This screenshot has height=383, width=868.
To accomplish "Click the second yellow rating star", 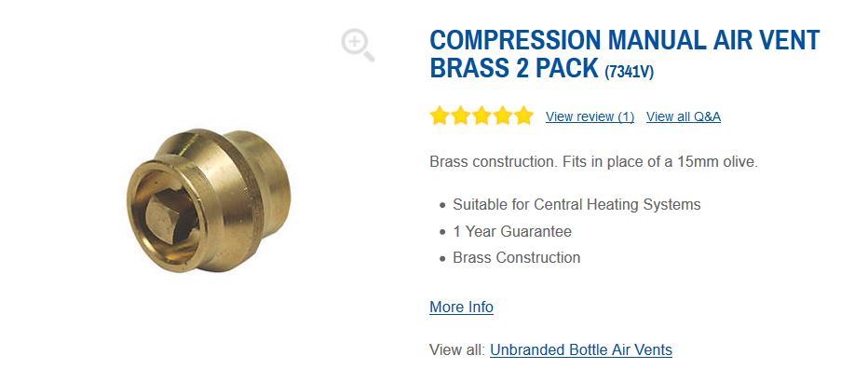I will 460,116.
